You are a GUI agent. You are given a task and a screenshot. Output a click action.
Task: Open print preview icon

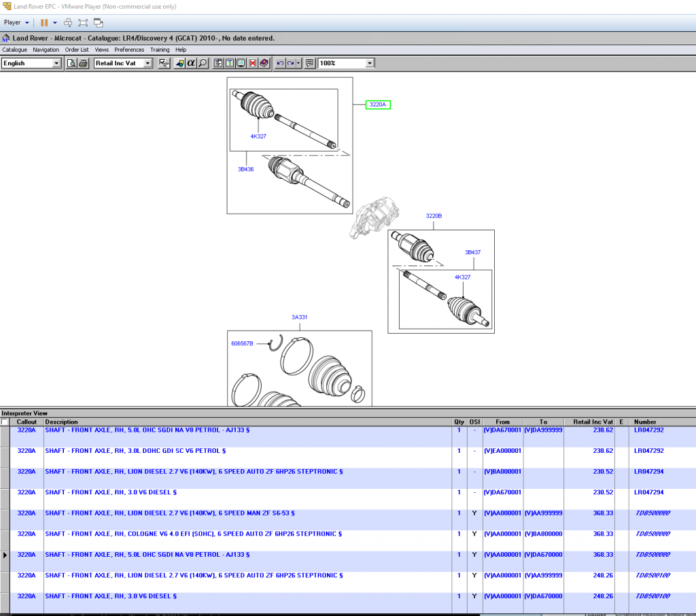click(71, 63)
